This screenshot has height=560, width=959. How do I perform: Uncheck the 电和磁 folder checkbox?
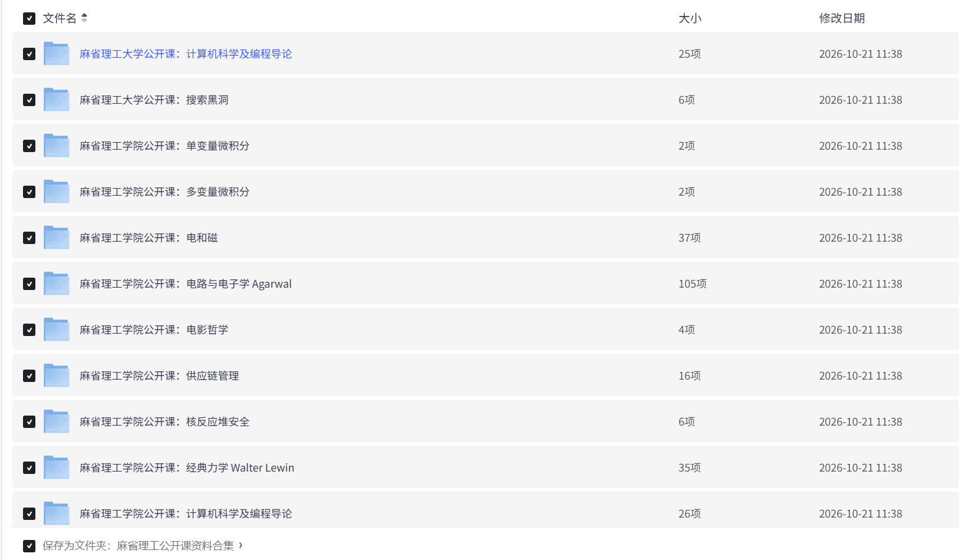(29, 238)
